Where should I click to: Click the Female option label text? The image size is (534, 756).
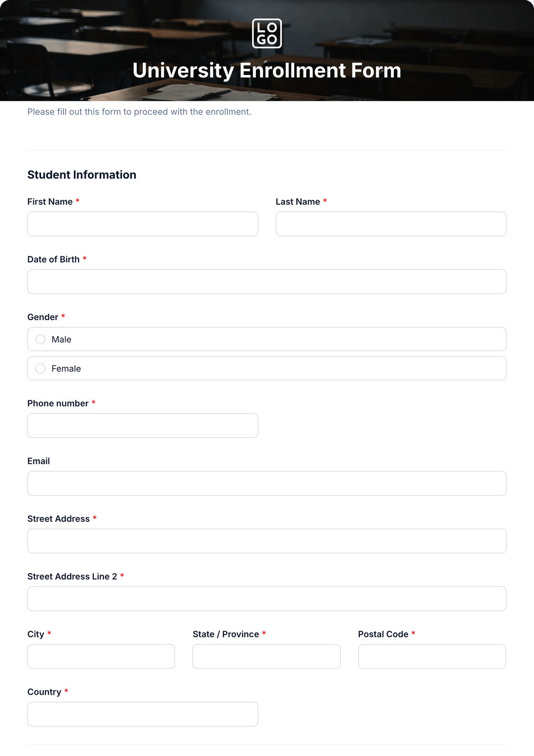click(x=66, y=369)
